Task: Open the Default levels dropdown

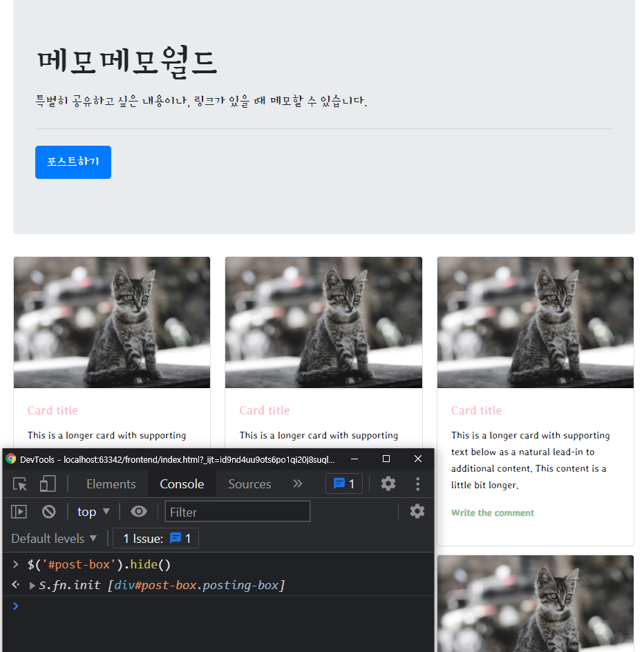Action: [54, 539]
